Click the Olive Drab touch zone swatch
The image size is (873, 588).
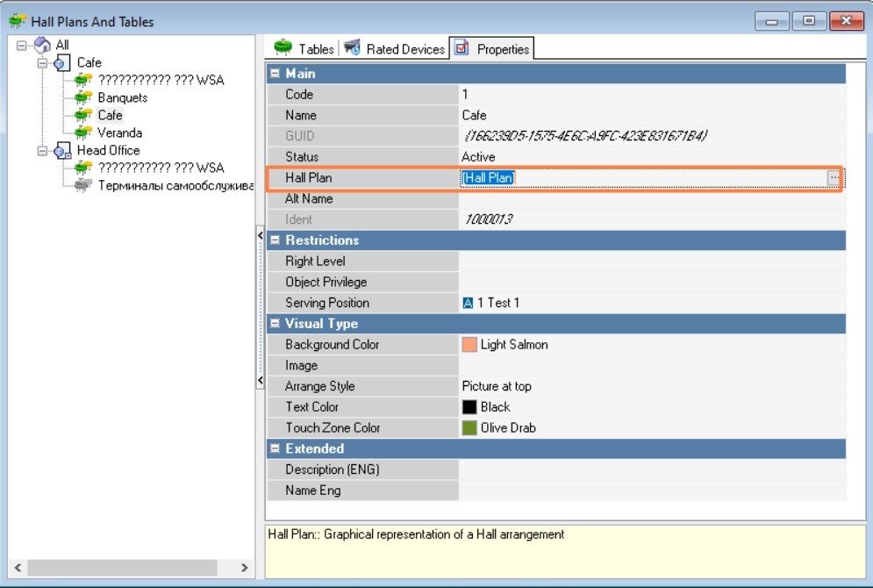[x=469, y=427]
